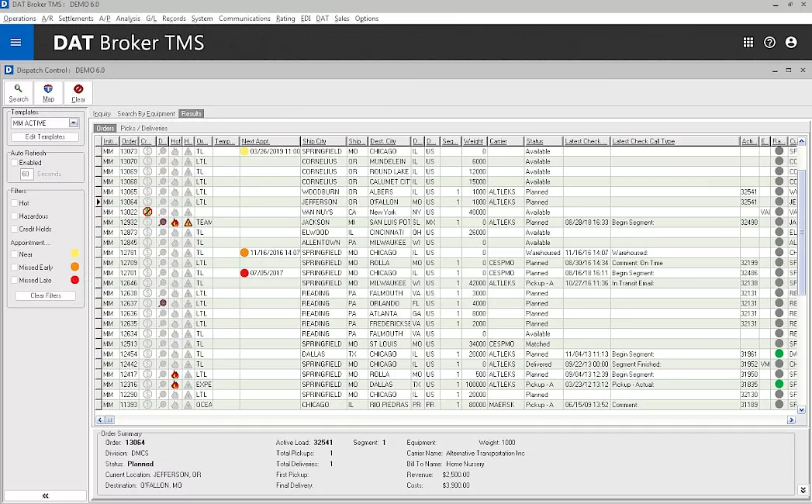812x504 pixels.
Task: Switch to the Inquiry tab
Action: 102,114
